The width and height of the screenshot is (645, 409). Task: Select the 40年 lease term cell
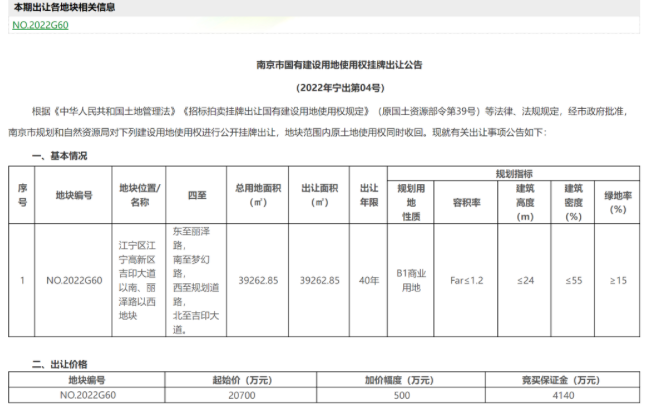368,280
